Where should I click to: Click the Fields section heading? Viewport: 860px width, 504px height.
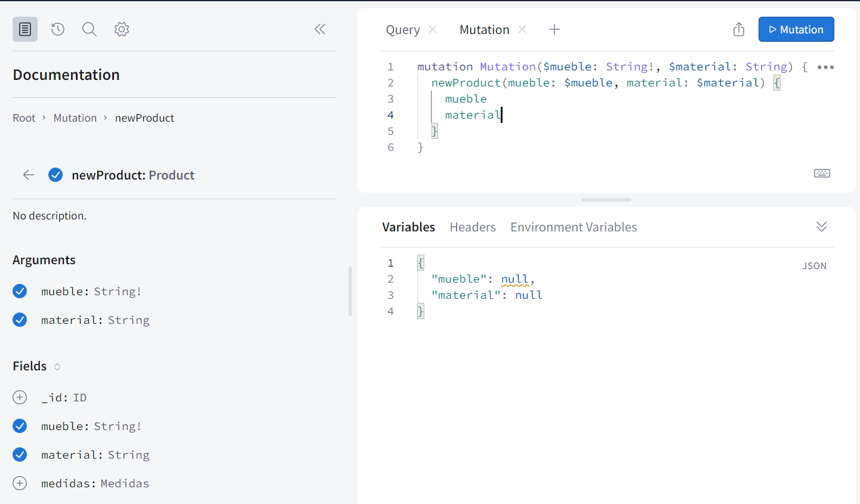coord(30,366)
